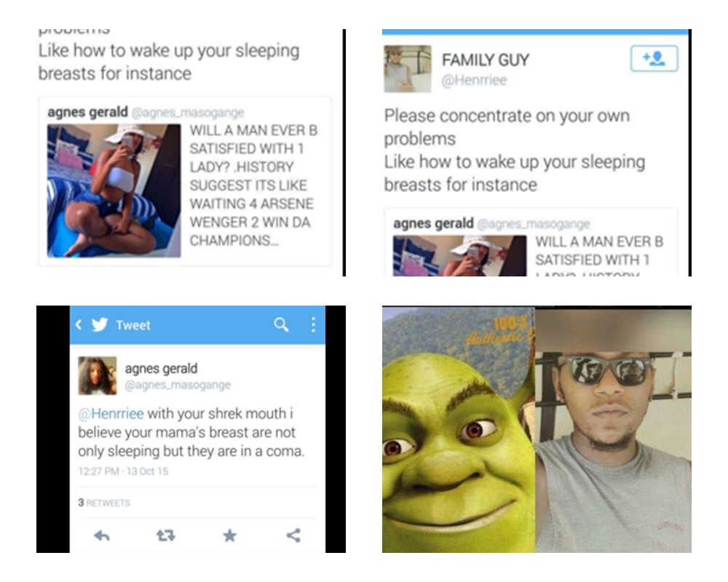Open agnes gerald's avatar in tweet
Screen dimensions: 728x582
click(x=98, y=375)
